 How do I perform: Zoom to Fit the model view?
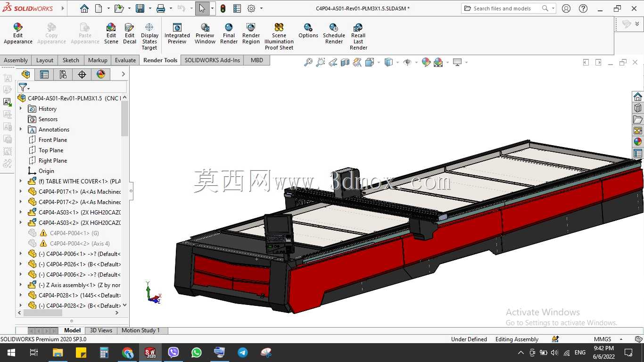[308, 62]
